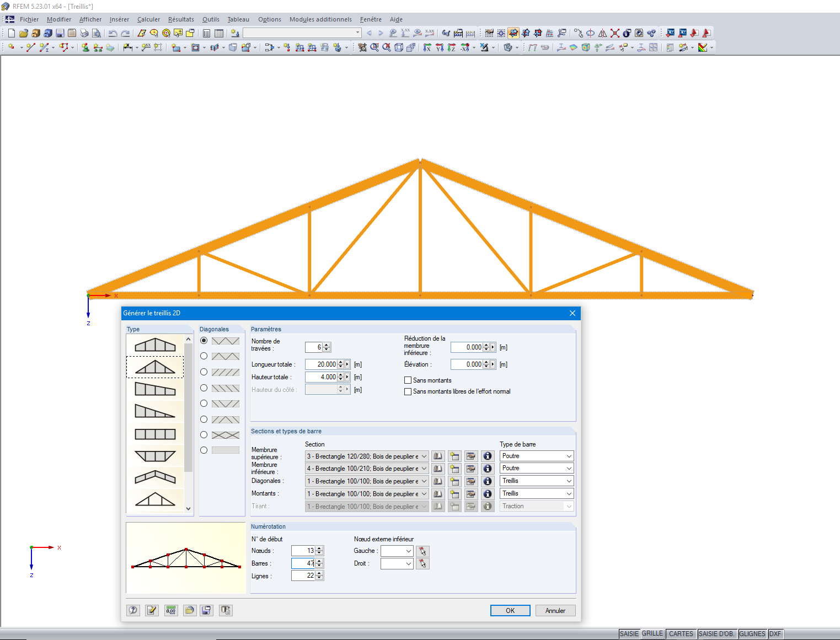Image resolution: width=840 pixels, height=640 pixels.
Task: Click the Hauteur totale input field
Action: point(321,377)
